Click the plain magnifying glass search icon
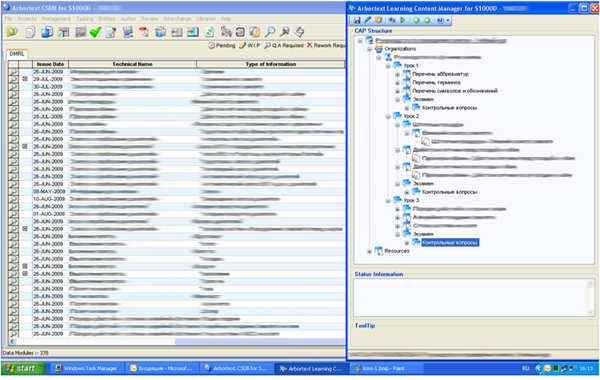The image size is (600, 380). (x=270, y=32)
